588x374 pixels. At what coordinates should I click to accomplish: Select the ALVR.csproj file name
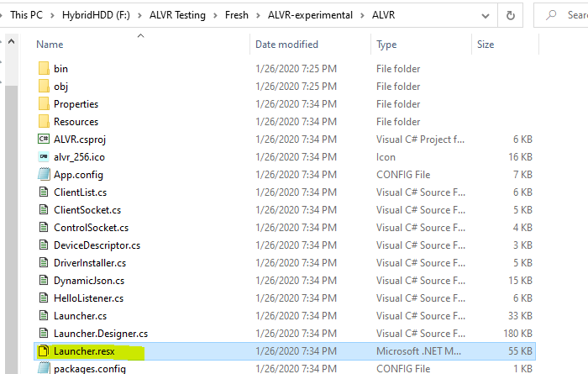click(80, 140)
